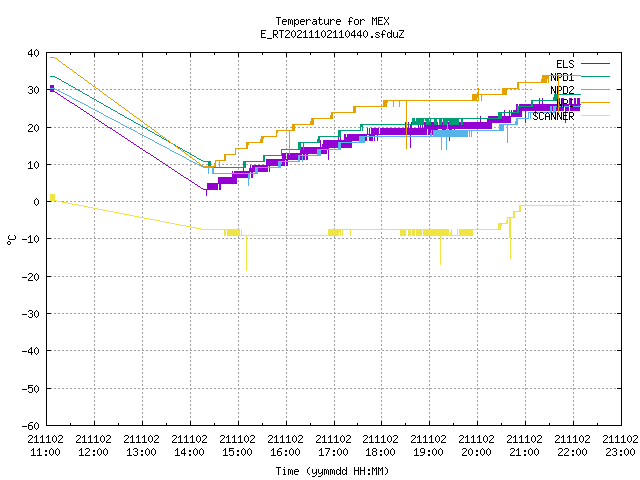Click the x-axis tick label 211102 20:00
The width and height of the screenshot is (640, 480).
[x=477, y=446]
